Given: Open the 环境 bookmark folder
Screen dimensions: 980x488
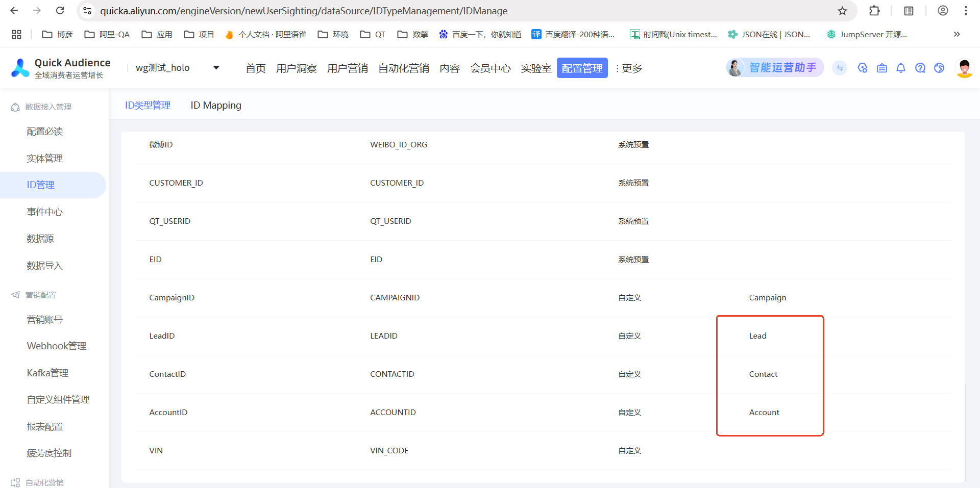Looking at the screenshot, I should point(333,34).
